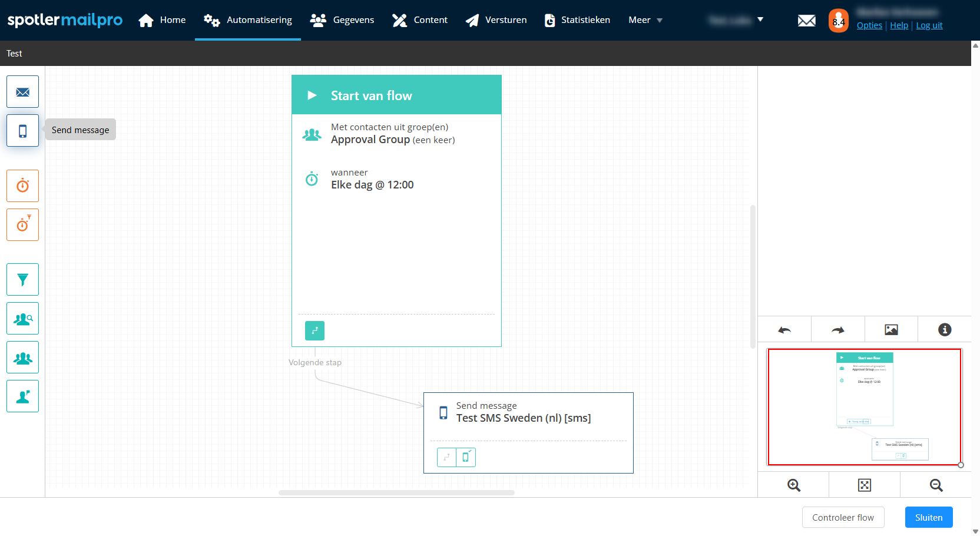Click the Controleer flow button
Viewport: 980px width, 536px height.
843,517
